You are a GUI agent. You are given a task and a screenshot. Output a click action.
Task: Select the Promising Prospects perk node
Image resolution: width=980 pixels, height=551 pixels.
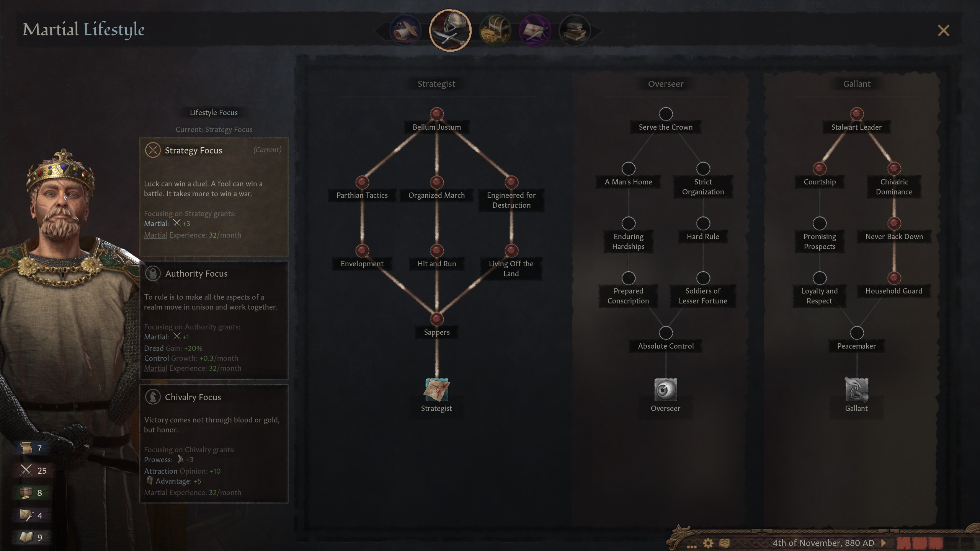coord(820,223)
